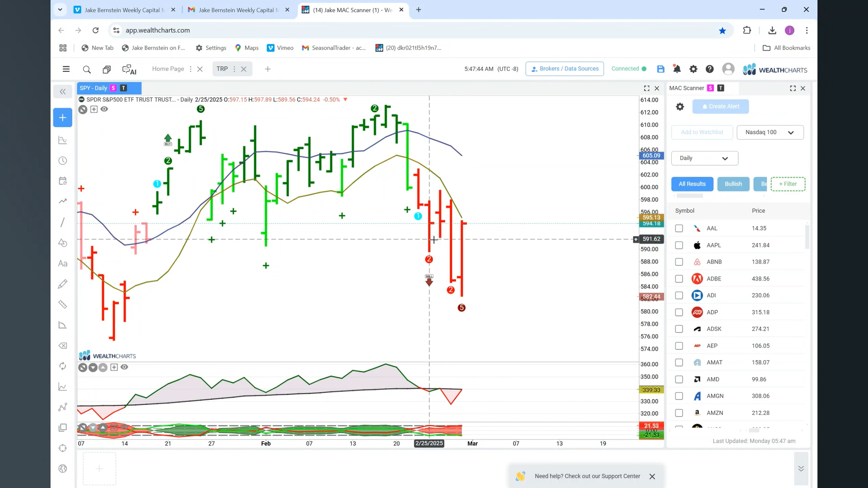Expand the bottom panel double chevron
The width and height of the screenshot is (868, 488).
(801, 469)
